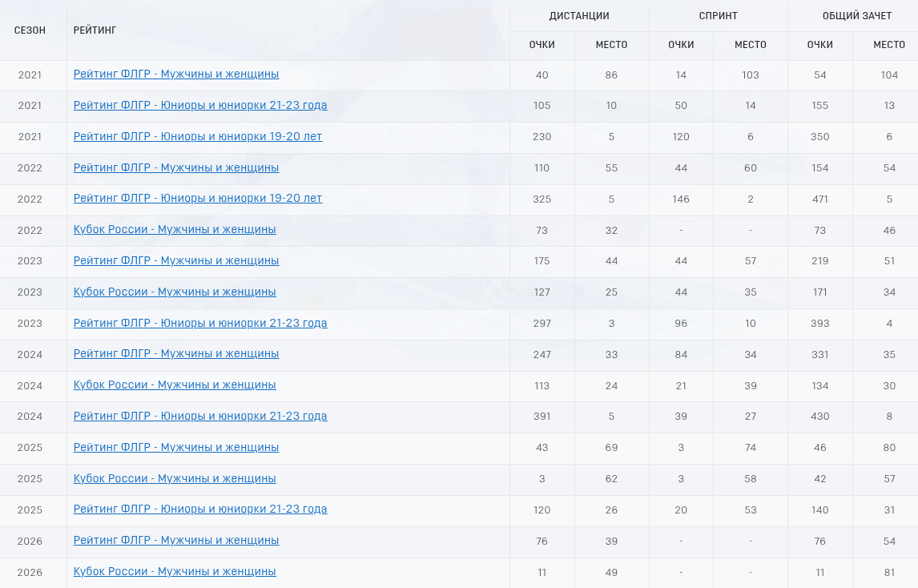This screenshot has width=918, height=588.
Task: Open 2021 Рейтинг ФЛГР - Юниоры и юниорки 19-20 лет
Action: pos(198,136)
